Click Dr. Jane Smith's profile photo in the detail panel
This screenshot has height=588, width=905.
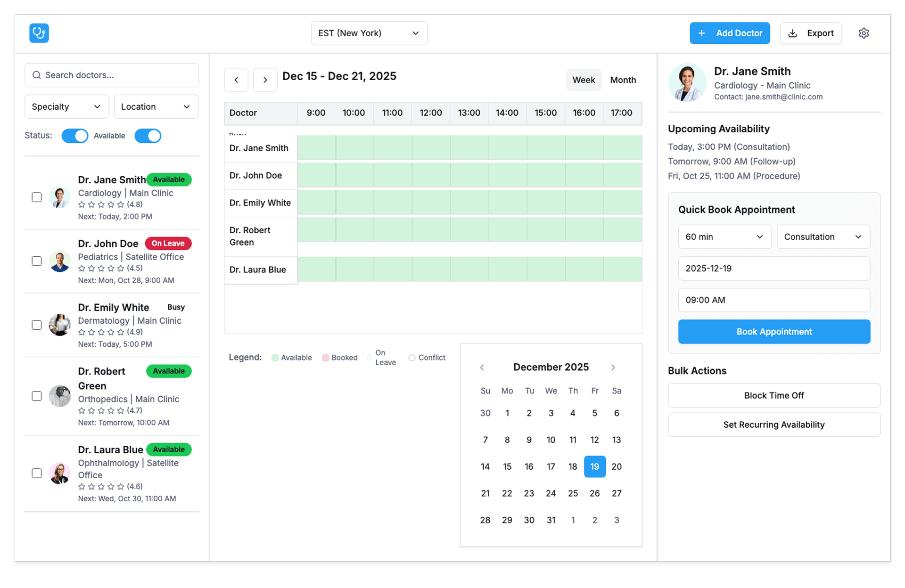[x=687, y=83]
